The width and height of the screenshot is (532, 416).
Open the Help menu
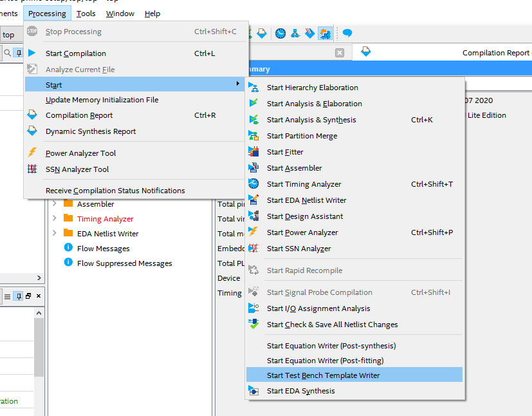click(152, 14)
